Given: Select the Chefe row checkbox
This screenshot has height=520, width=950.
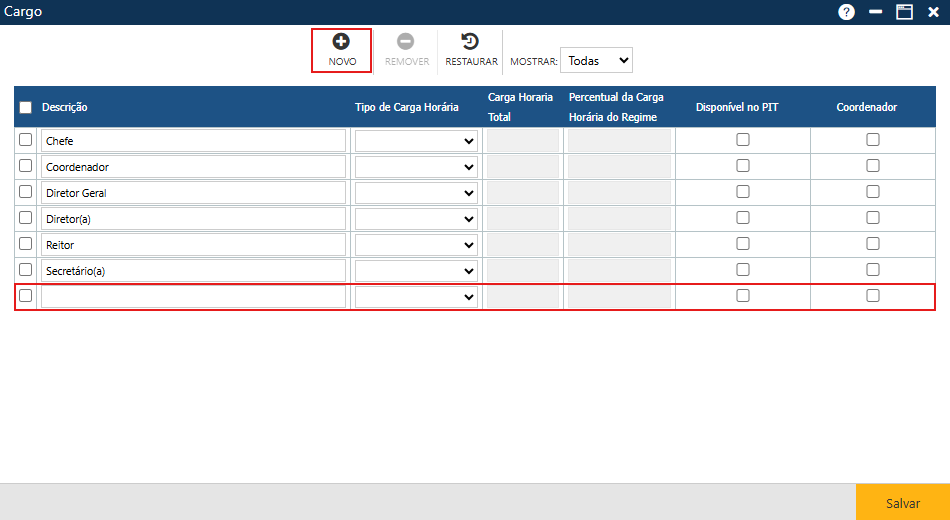Looking at the screenshot, I should [x=25, y=140].
